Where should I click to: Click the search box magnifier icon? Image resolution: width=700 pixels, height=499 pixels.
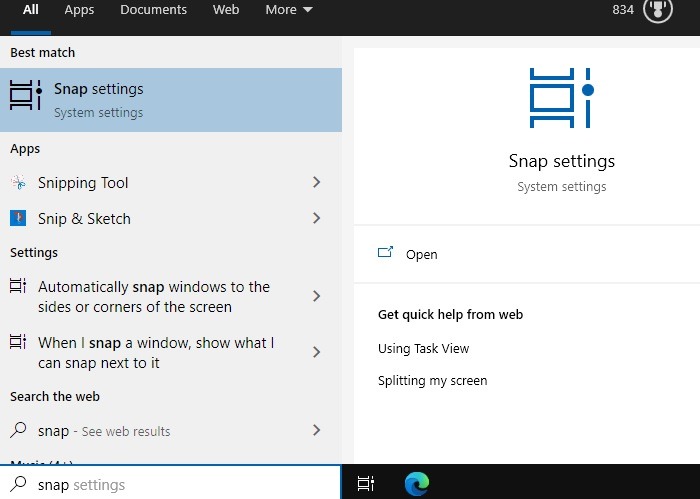tap(18, 484)
